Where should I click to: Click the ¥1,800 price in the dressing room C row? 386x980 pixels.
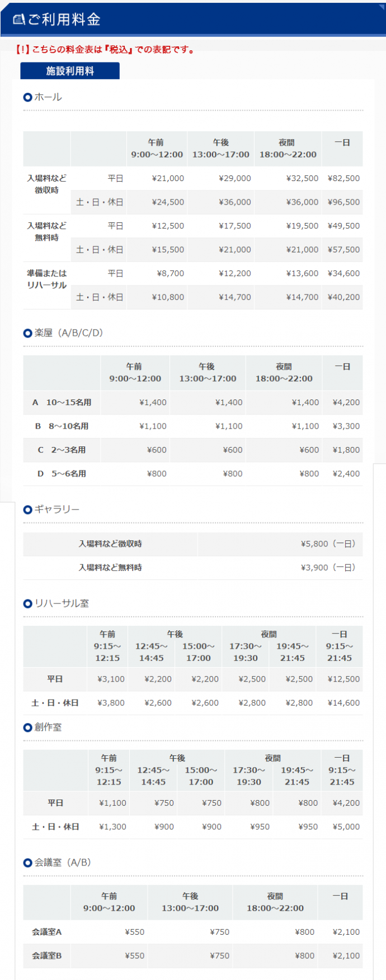coord(346,450)
